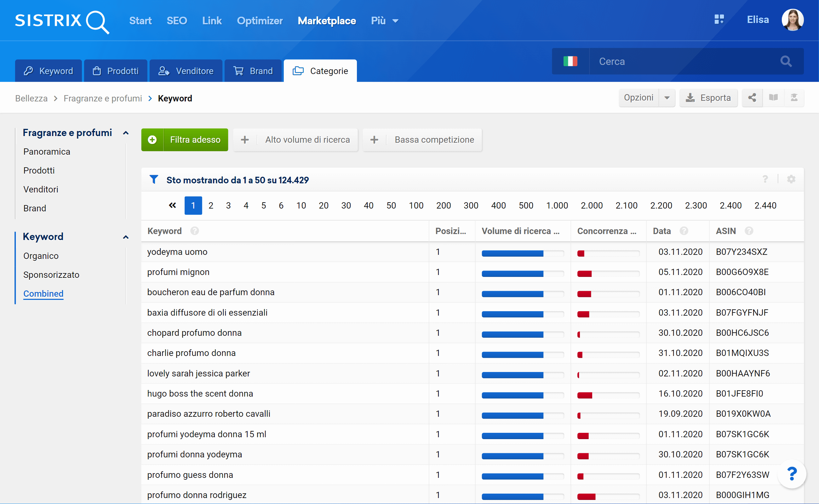Click keyword 'paradiso azzurro roberto cavalli'
The image size is (819, 504).
(209, 414)
